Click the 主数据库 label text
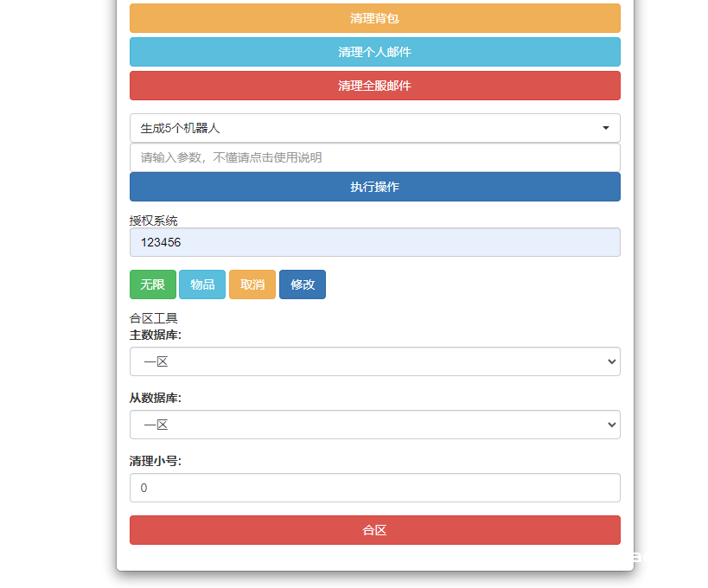708x588 pixels. (156, 335)
